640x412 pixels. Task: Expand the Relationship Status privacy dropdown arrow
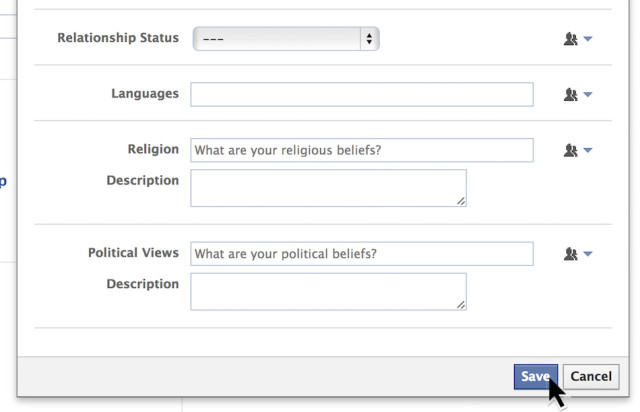click(x=588, y=39)
